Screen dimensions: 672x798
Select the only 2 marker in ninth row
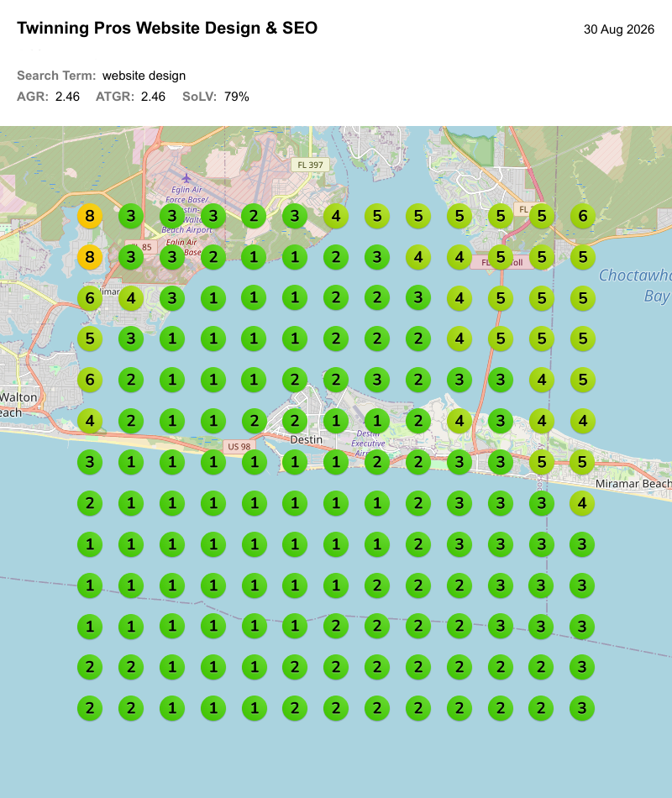[x=418, y=544]
